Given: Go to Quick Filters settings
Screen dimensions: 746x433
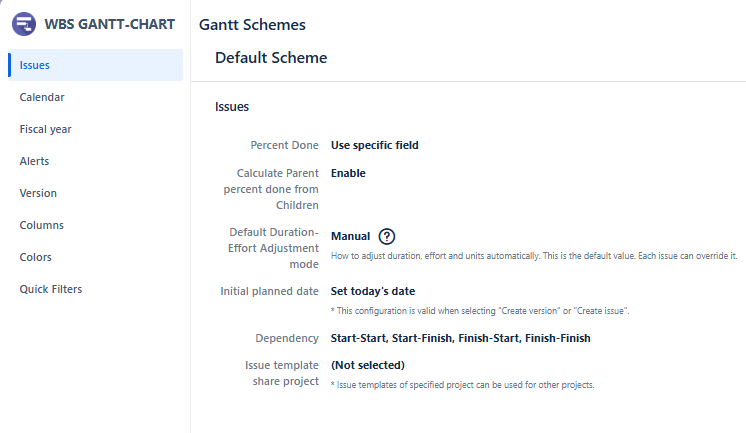Looking at the screenshot, I should (x=50, y=289).
